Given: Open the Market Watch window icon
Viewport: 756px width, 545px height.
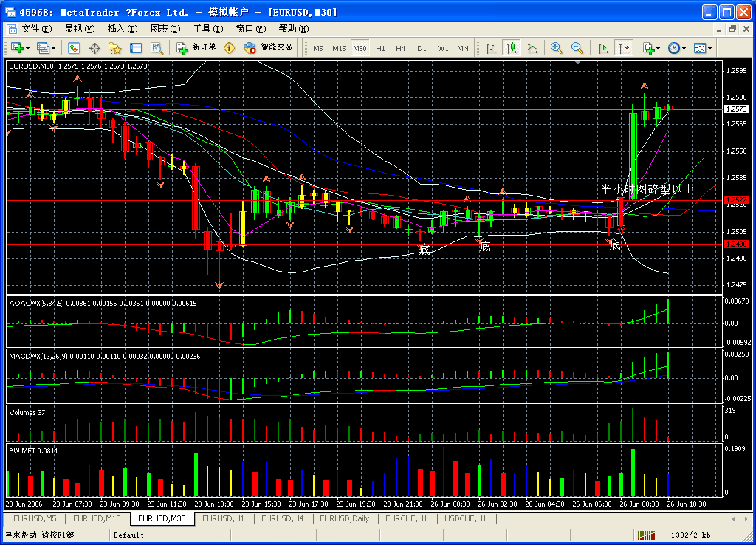Looking at the screenshot, I should [x=73, y=48].
